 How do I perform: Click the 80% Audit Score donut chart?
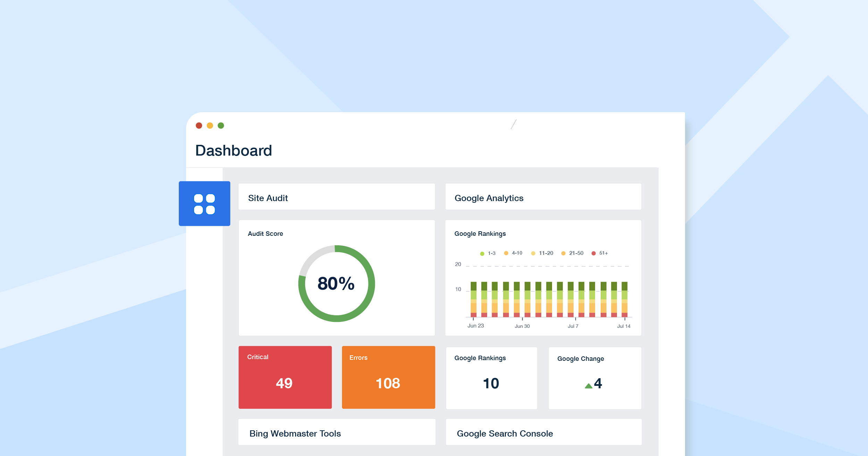[335, 284]
